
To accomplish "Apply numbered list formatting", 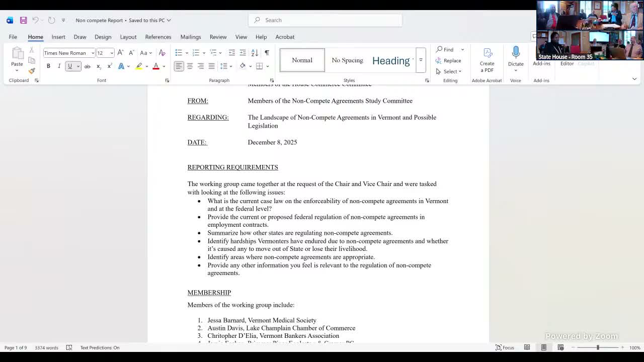I will coord(196,53).
